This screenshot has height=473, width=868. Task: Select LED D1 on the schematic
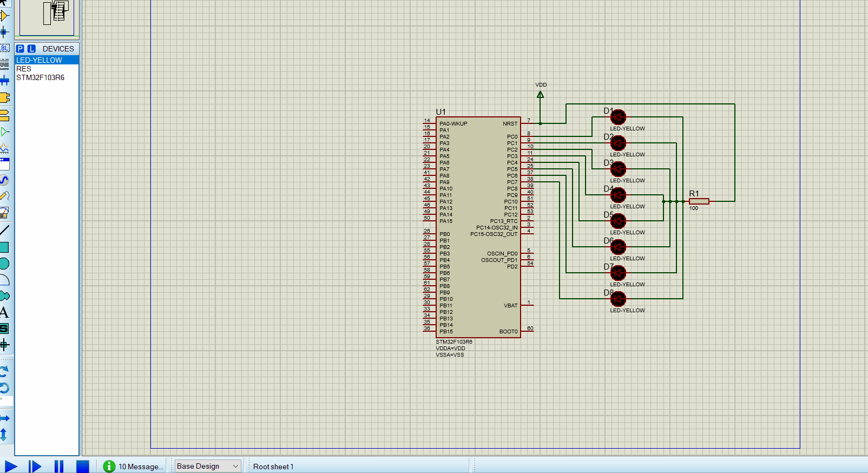point(618,117)
